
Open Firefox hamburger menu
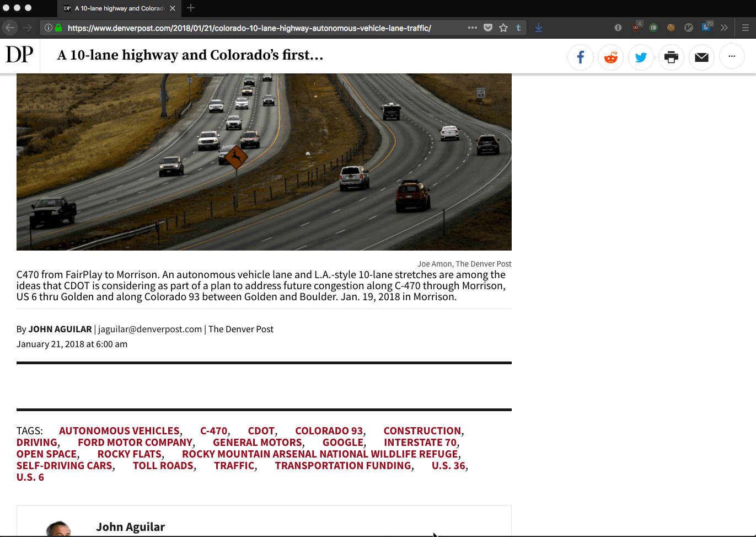coord(746,28)
